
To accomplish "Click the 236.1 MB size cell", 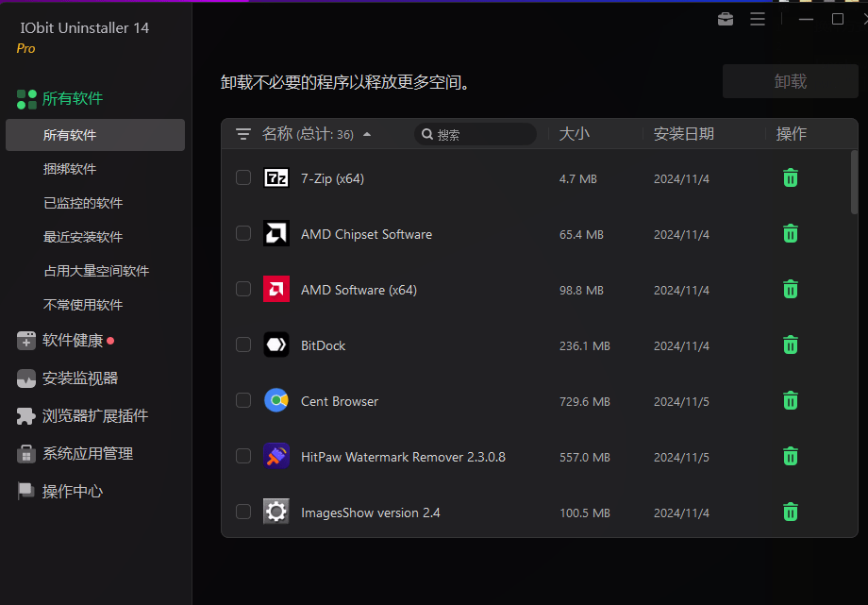I will coord(585,346).
